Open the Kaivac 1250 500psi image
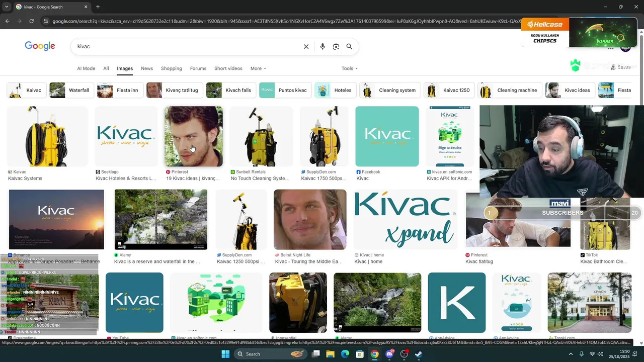 (242, 220)
